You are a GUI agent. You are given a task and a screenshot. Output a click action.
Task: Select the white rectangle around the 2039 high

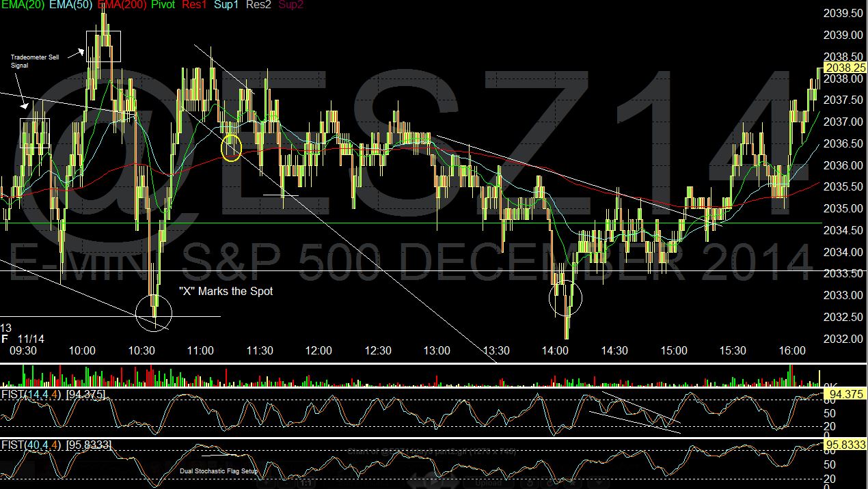coord(103,46)
